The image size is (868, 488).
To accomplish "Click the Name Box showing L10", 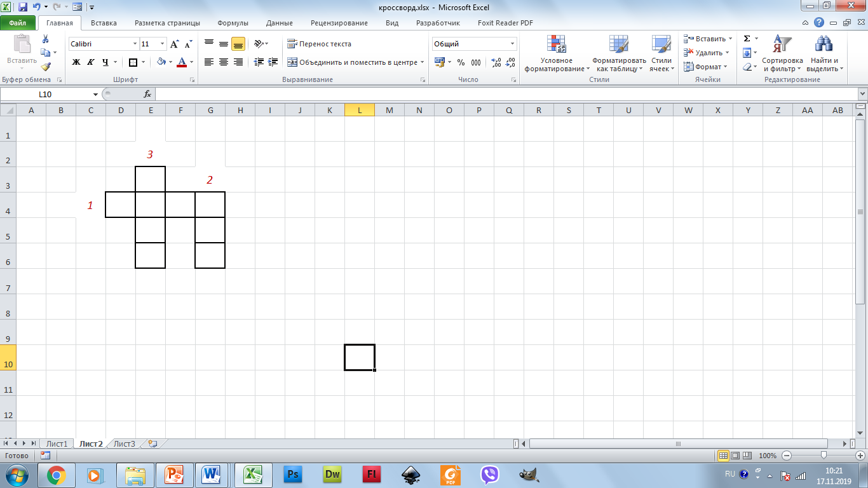I will tap(46, 94).
